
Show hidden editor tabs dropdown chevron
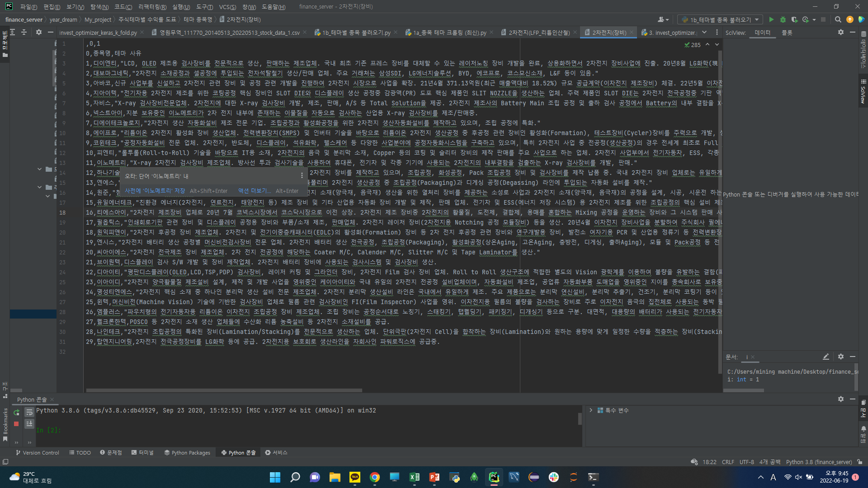tap(705, 33)
